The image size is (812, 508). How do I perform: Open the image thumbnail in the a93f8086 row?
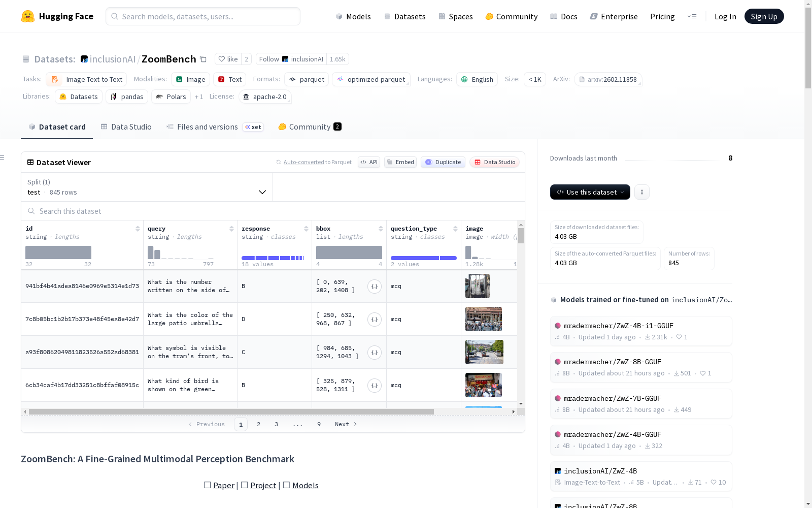coord(484,352)
